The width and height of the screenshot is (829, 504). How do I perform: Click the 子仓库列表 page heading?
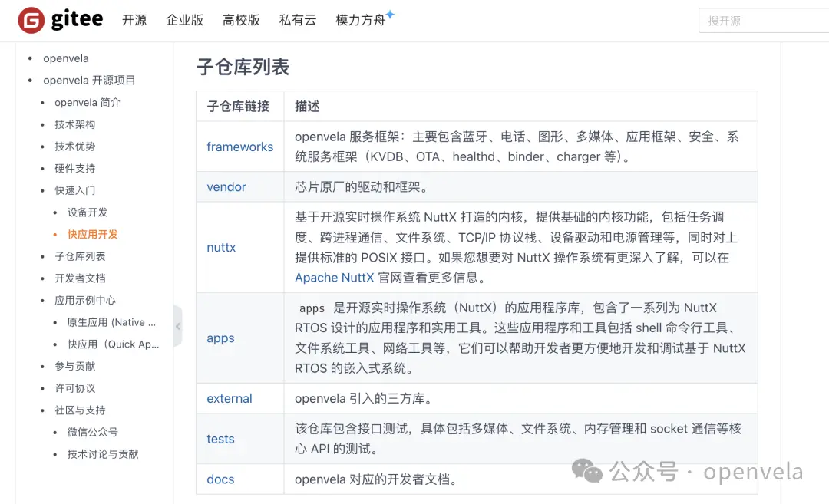point(243,67)
